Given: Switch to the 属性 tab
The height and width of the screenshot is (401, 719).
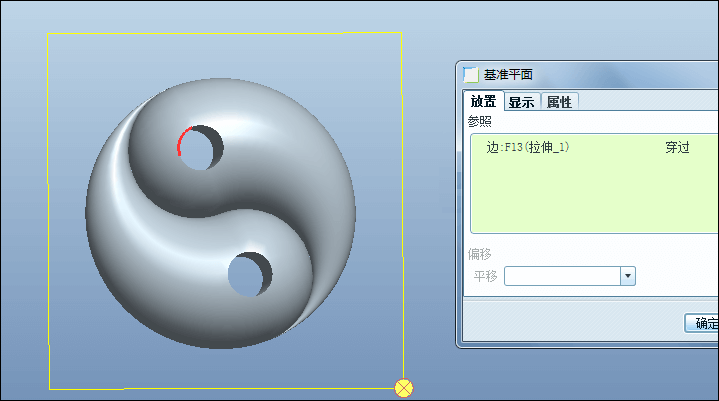Looking at the screenshot, I should click(x=559, y=102).
